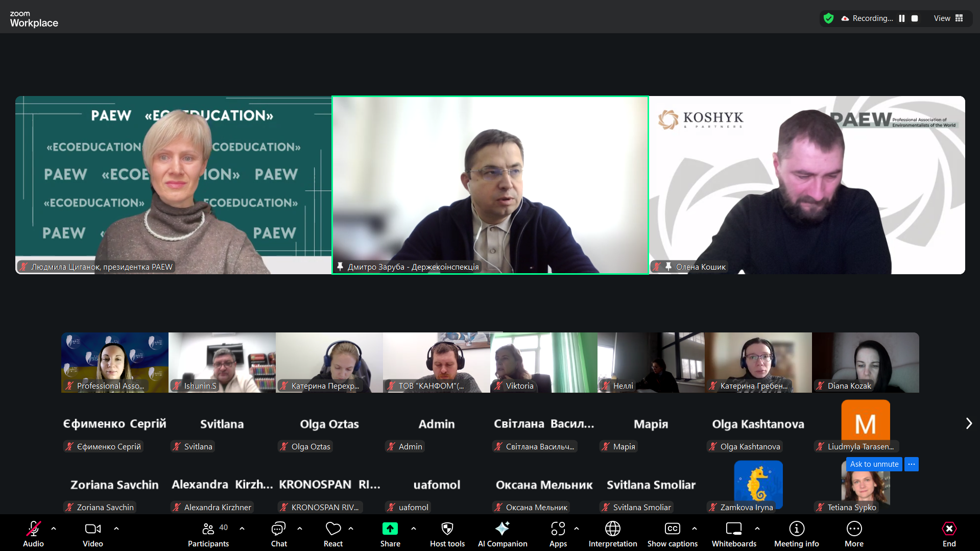Open the More options menu
Viewport: 980px width, 551px height.
tap(854, 534)
